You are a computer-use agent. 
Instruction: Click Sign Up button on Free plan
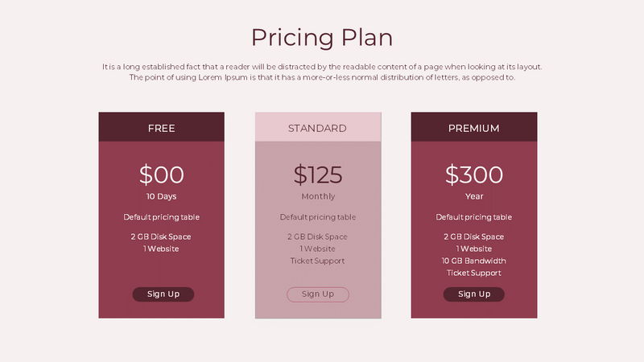coord(163,294)
